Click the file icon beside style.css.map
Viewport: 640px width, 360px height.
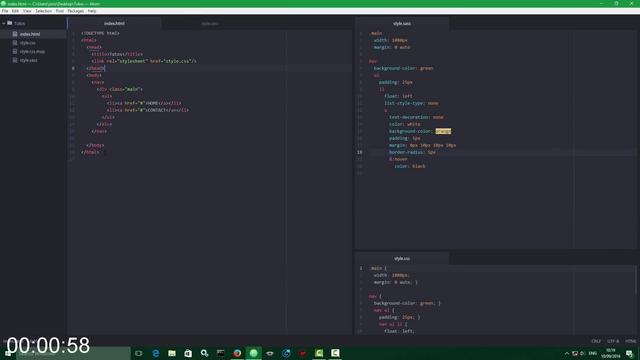coord(15,51)
